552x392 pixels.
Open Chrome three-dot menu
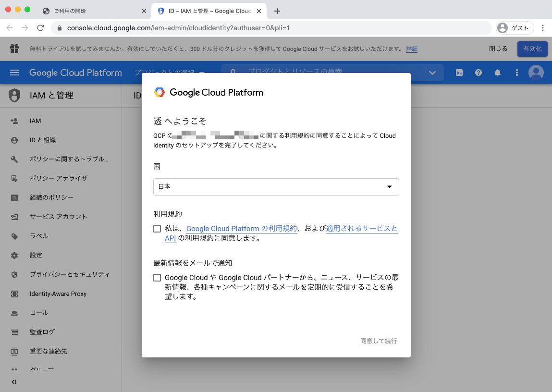point(543,28)
